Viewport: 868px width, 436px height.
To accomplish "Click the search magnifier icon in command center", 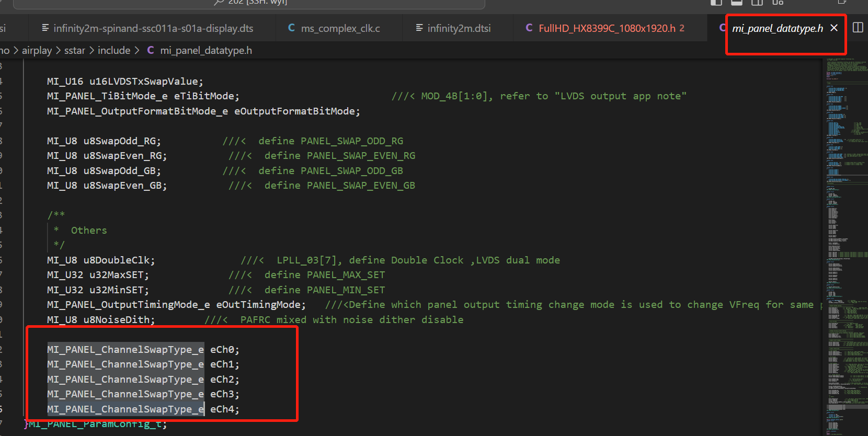I will point(219,2).
